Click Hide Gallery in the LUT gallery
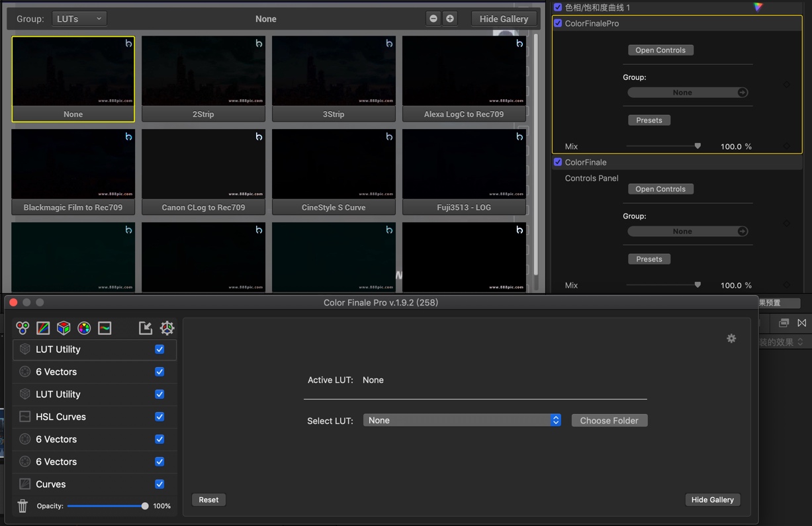 [504, 19]
